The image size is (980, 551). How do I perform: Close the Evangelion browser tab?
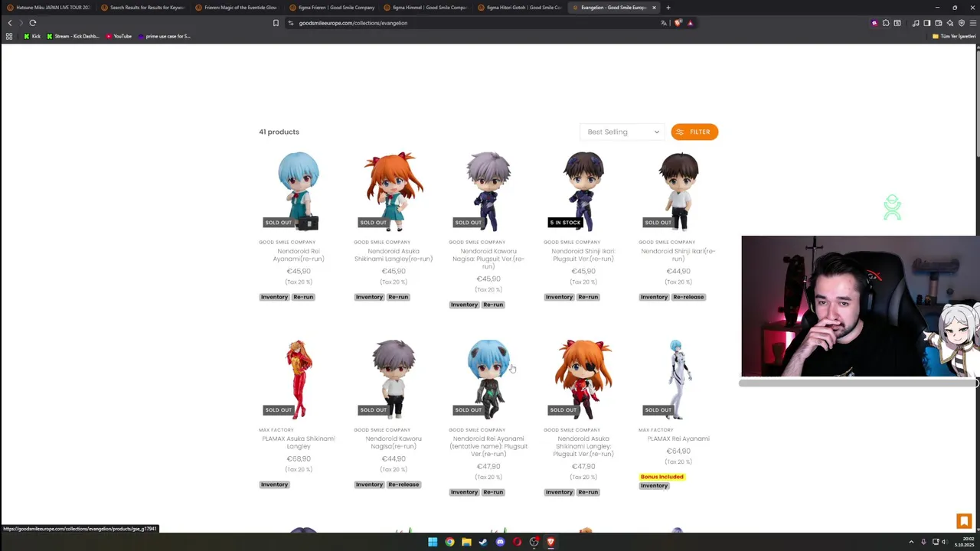tap(654, 8)
